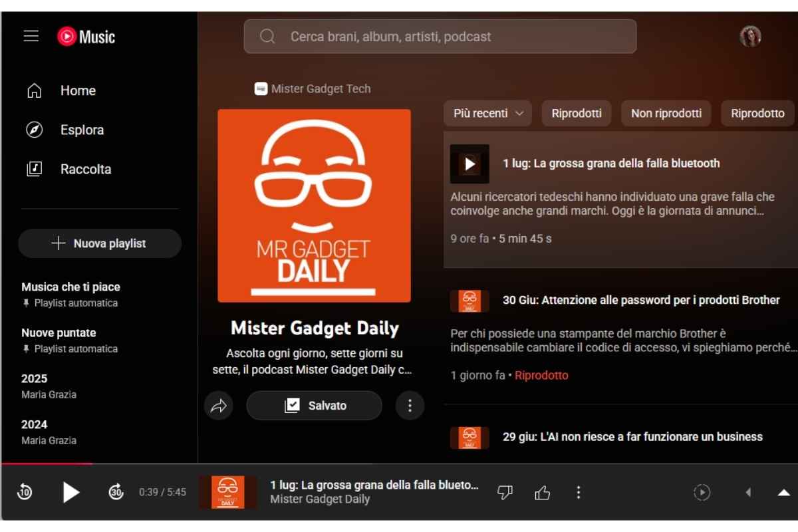
Task: Click the search magnifier icon
Action: pyautogui.click(x=267, y=37)
